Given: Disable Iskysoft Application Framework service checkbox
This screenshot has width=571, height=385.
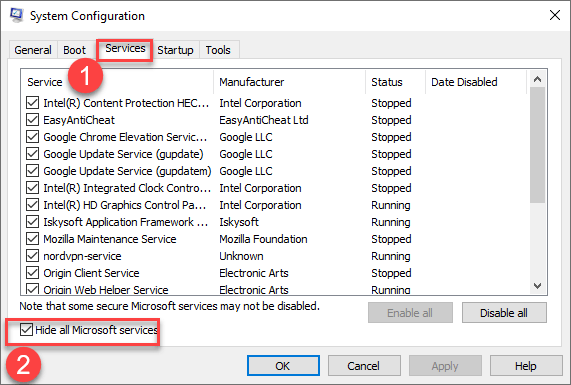Looking at the screenshot, I should click(x=32, y=222).
